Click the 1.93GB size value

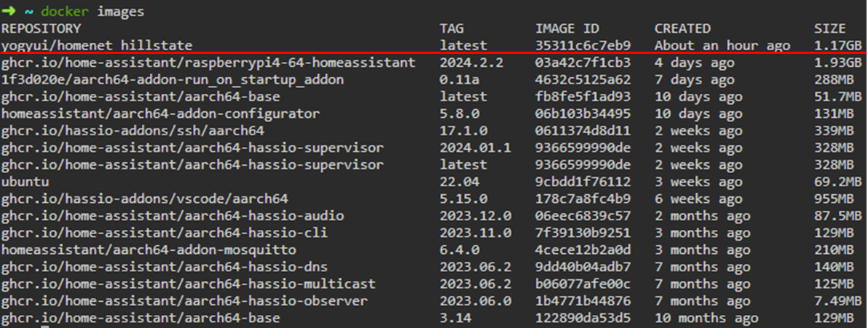point(837,63)
